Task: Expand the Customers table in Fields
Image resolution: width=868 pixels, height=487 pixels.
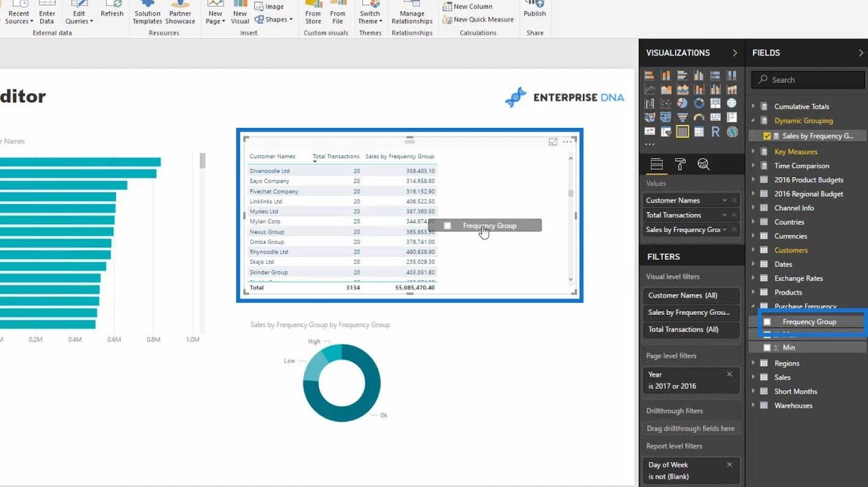Action: [x=753, y=250]
